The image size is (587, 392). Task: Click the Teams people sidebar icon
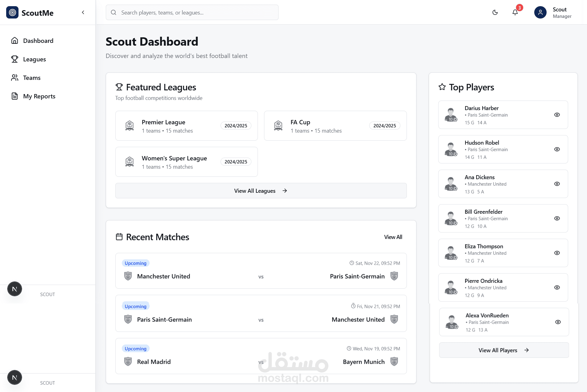coord(14,77)
